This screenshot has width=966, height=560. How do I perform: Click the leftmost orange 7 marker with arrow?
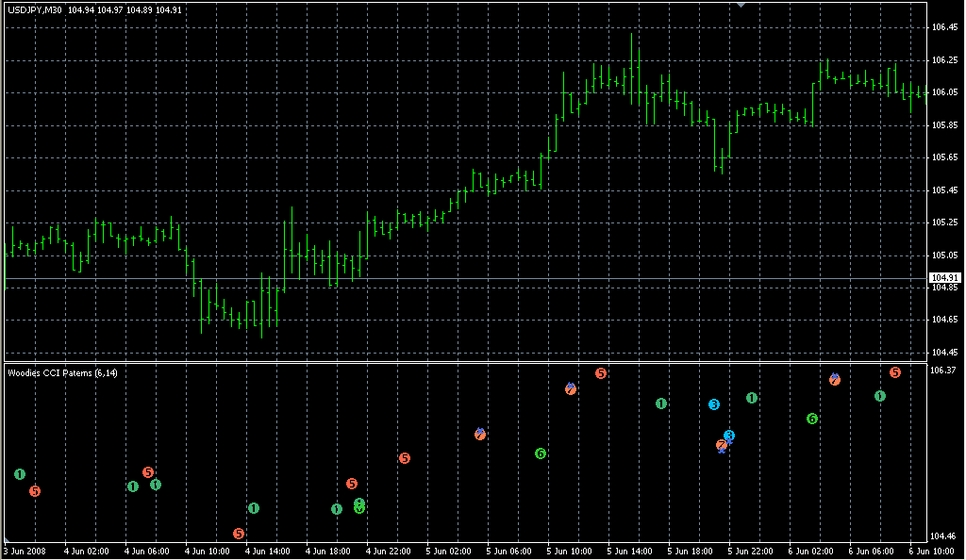[x=480, y=434]
